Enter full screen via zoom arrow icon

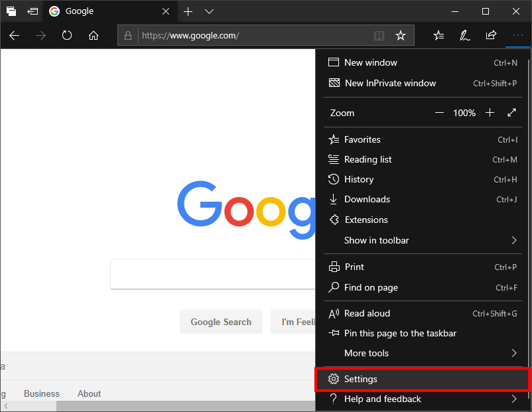[x=511, y=113]
